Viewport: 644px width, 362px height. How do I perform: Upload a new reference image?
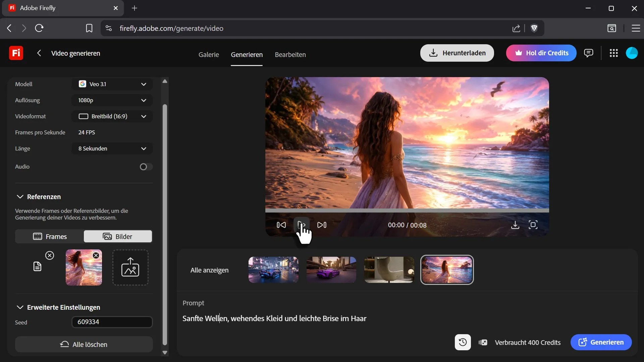coord(130,267)
